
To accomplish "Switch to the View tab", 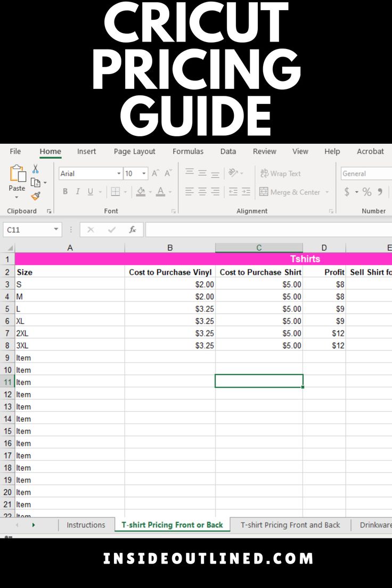I will tap(300, 151).
